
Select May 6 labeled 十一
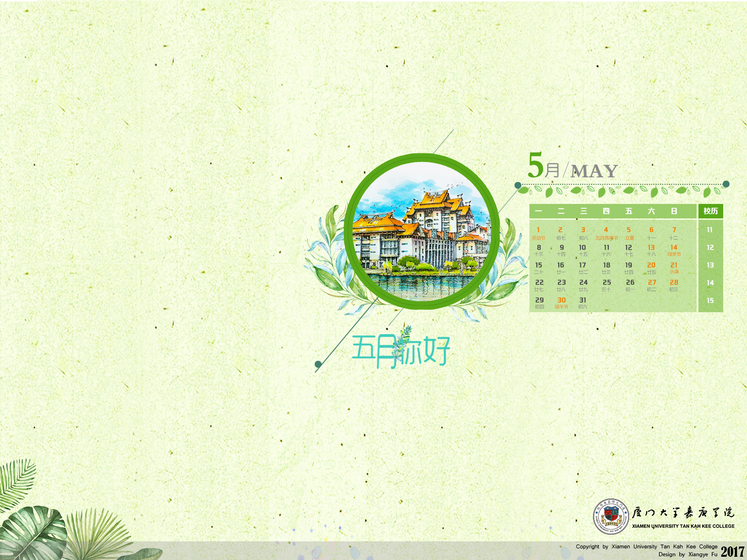(x=651, y=233)
